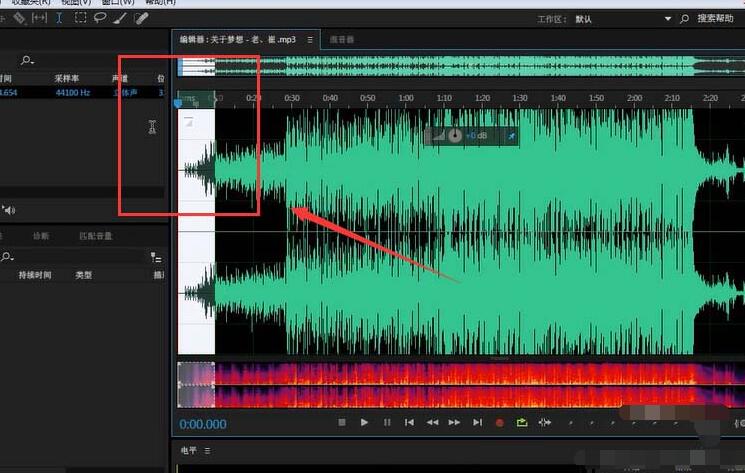Click the red Record button
The width and height of the screenshot is (745, 473).
tap(500, 423)
